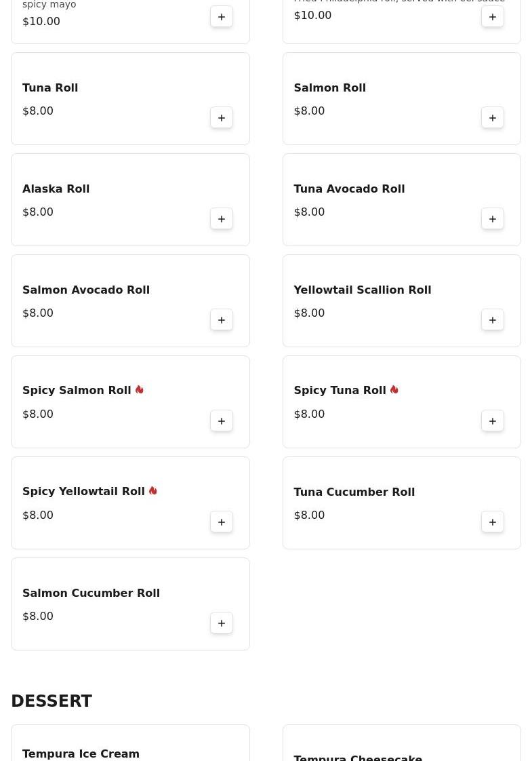This screenshot has height=761, width=532.
Task: Open Yellowtail Scallion Roll item name
Action: pyautogui.click(x=362, y=290)
